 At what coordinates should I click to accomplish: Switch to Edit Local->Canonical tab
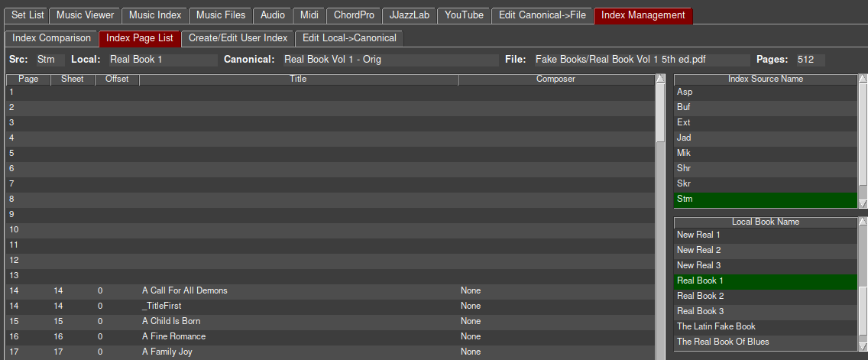click(348, 38)
